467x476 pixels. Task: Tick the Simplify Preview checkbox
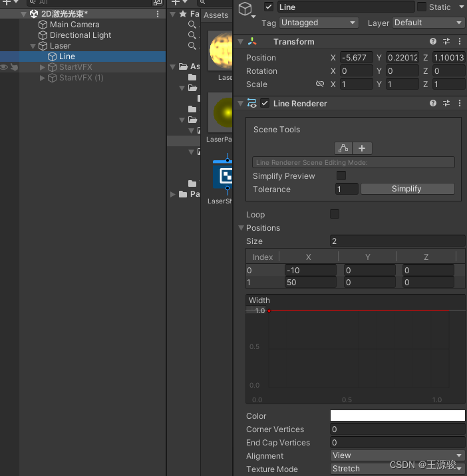click(341, 176)
